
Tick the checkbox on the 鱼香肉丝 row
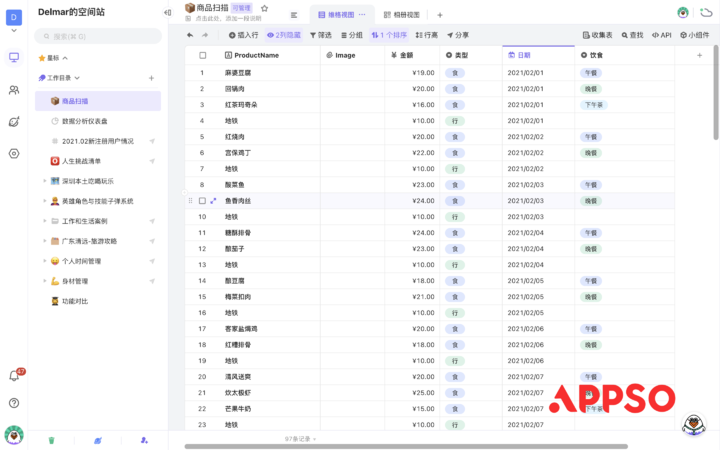tap(202, 201)
